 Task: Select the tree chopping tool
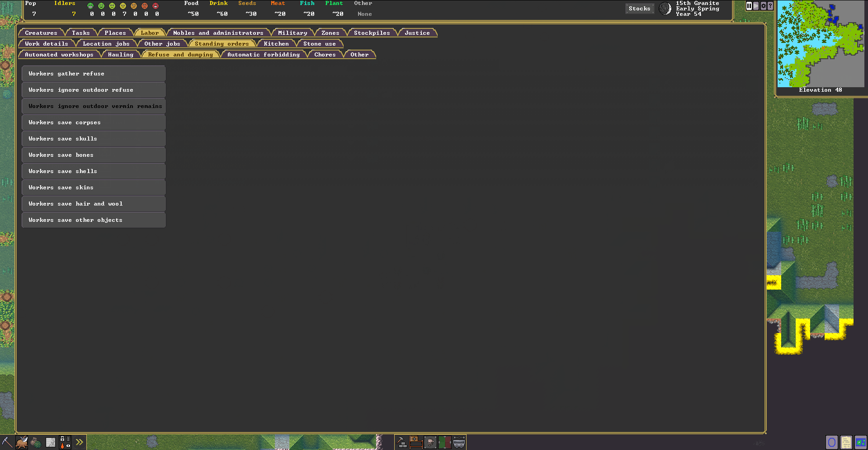22,442
